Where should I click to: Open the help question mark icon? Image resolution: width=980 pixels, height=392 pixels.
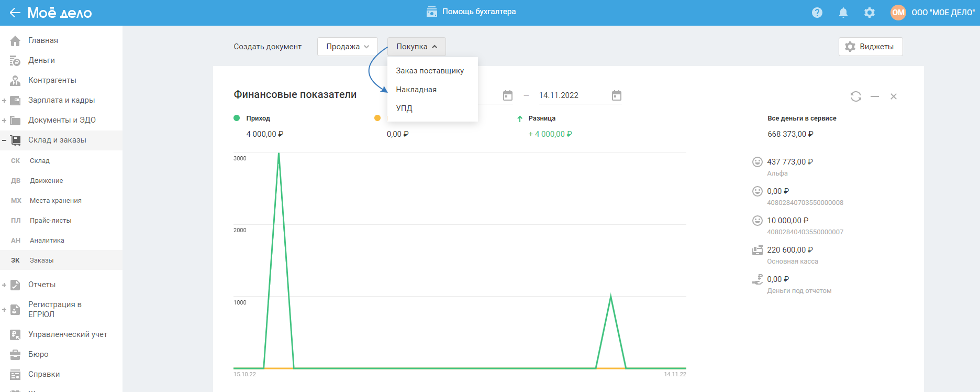click(x=817, y=13)
